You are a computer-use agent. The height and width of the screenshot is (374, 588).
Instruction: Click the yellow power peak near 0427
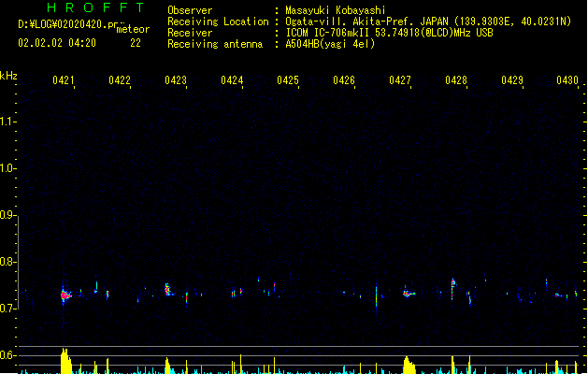[x=409, y=365]
